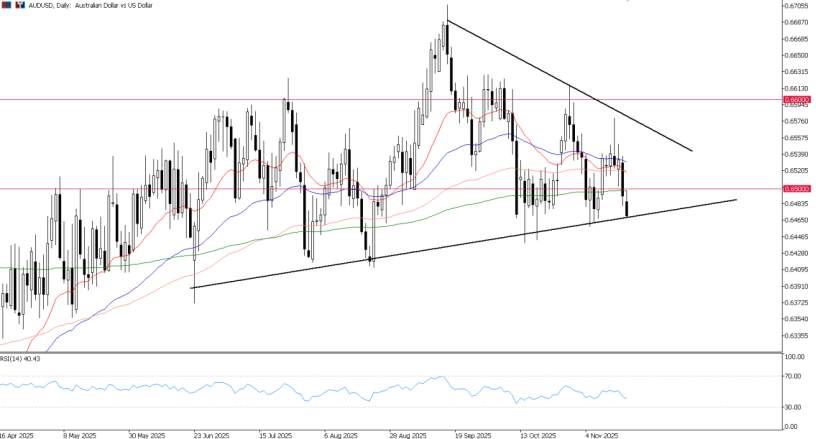Click the 0.67055 price axis value
The width and height of the screenshot is (816, 439).
(797, 6)
